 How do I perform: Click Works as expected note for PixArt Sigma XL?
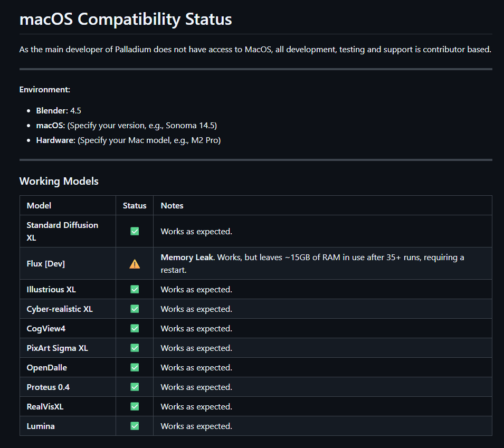pyautogui.click(x=196, y=348)
